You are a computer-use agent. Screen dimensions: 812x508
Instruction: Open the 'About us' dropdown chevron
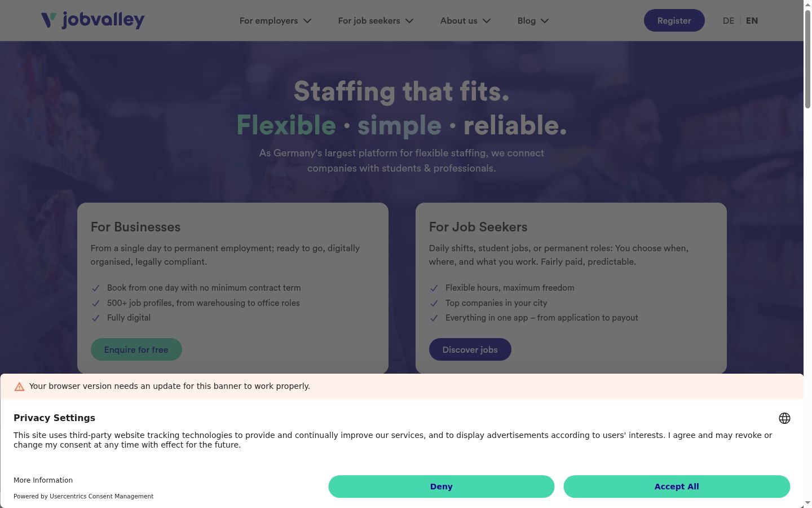487,21
